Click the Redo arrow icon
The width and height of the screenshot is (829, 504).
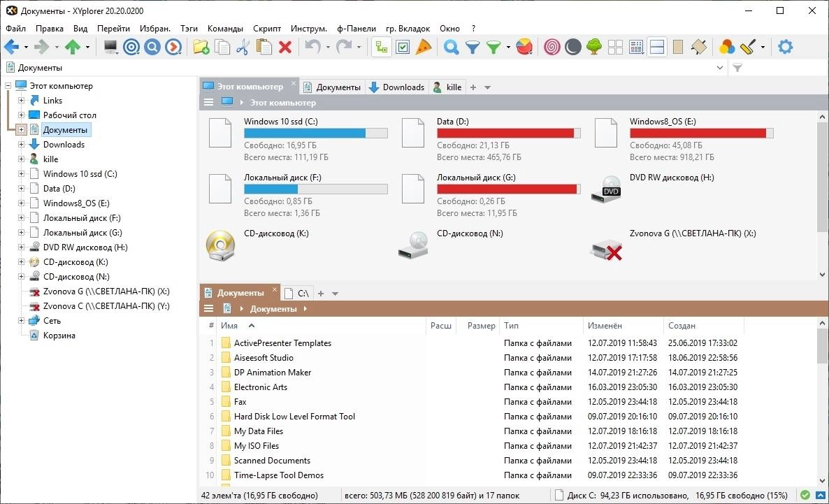[344, 47]
